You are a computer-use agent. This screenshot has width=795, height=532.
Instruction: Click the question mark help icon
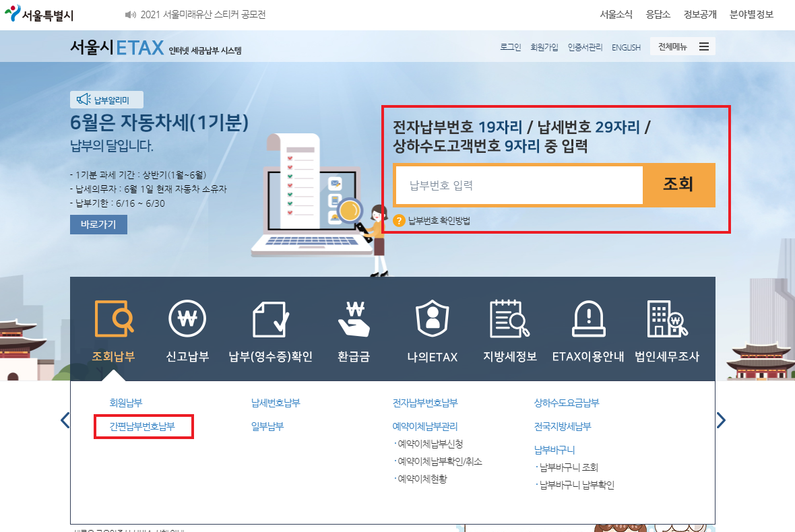point(399,220)
